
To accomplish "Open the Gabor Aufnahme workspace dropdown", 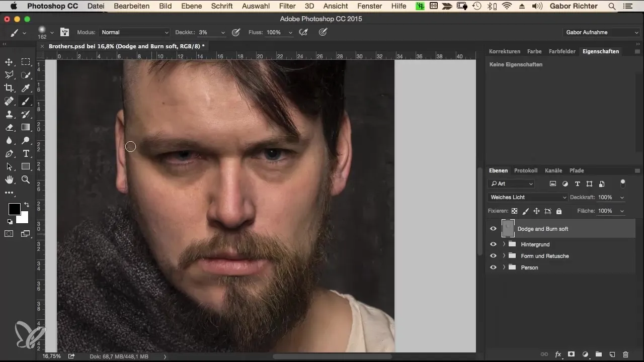I will pos(601,32).
